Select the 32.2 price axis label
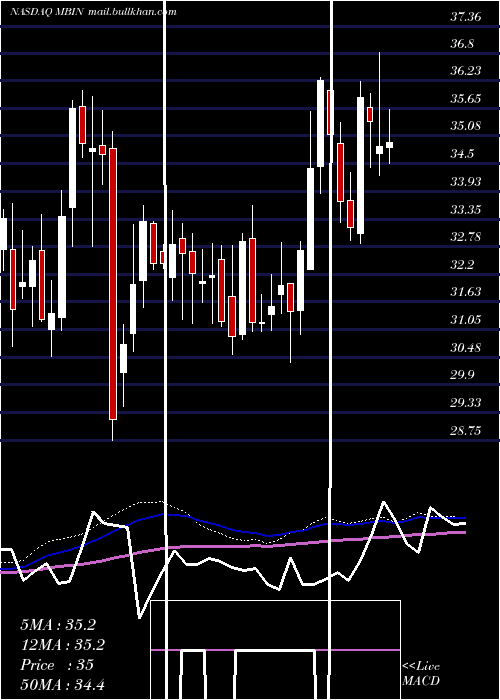 tap(462, 265)
